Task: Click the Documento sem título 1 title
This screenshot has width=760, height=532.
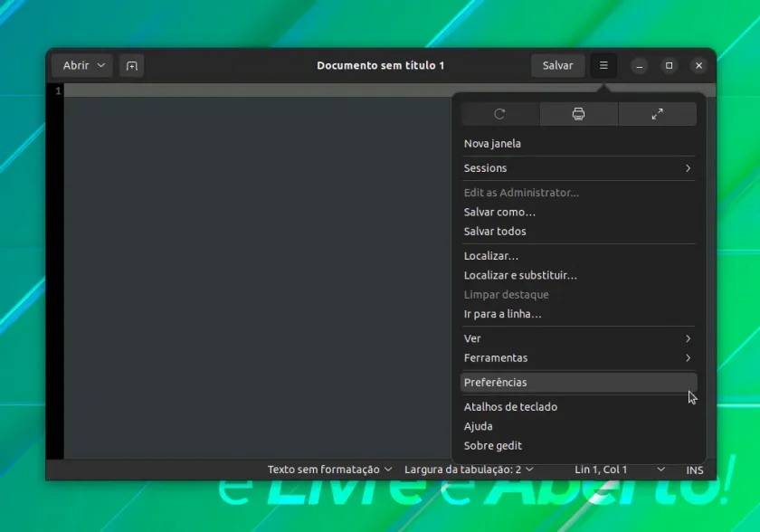Action: (381, 65)
